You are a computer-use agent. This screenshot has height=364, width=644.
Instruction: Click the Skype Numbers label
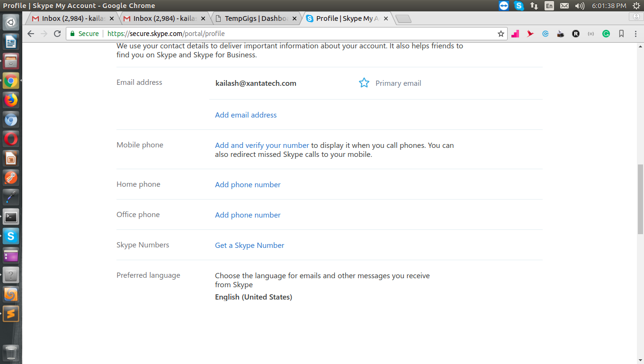tap(143, 245)
